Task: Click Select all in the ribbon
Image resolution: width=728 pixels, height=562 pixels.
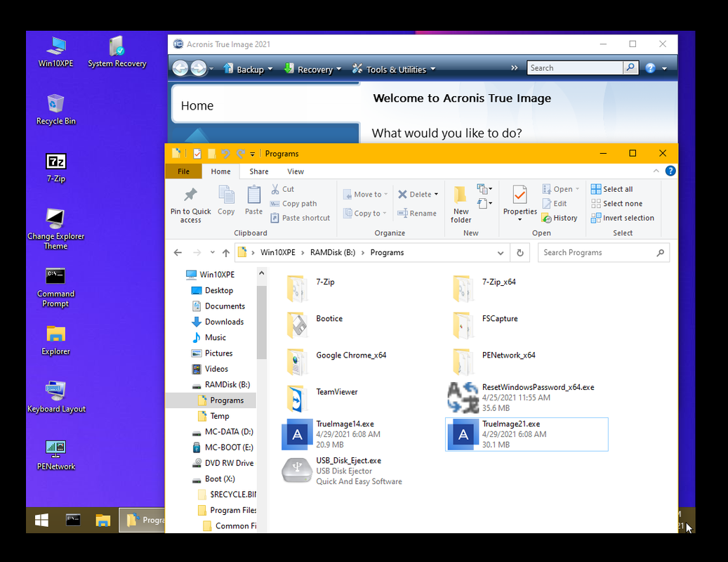Action: [x=611, y=189]
